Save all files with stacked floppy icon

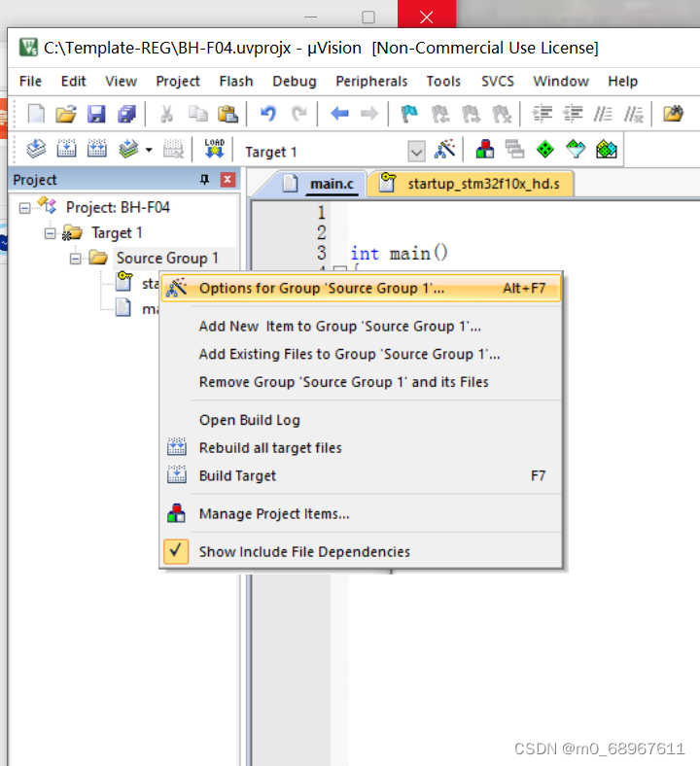[127, 114]
